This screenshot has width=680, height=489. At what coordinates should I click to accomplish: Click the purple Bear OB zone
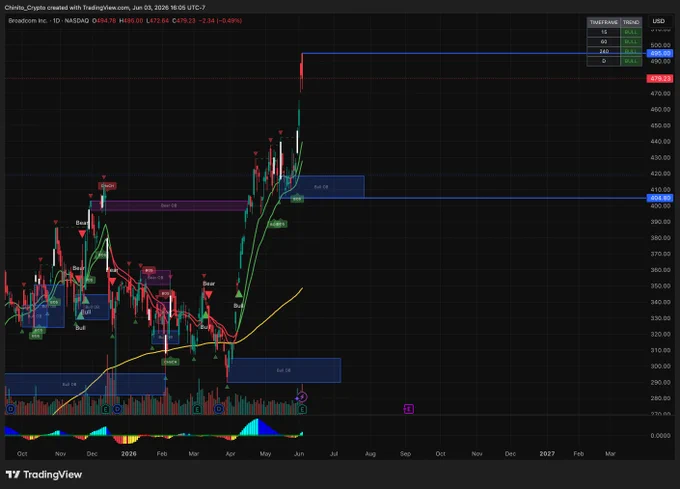[168, 205]
